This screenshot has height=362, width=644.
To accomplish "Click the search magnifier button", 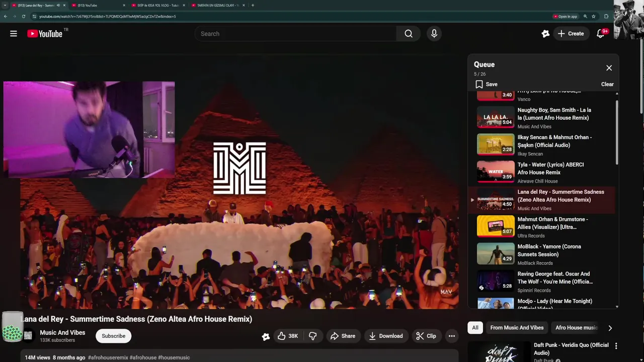I will [409, 34].
